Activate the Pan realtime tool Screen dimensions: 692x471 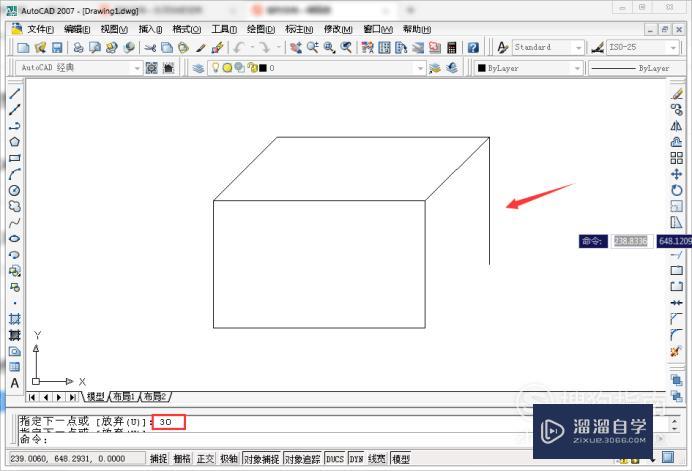tap(296, 47)
